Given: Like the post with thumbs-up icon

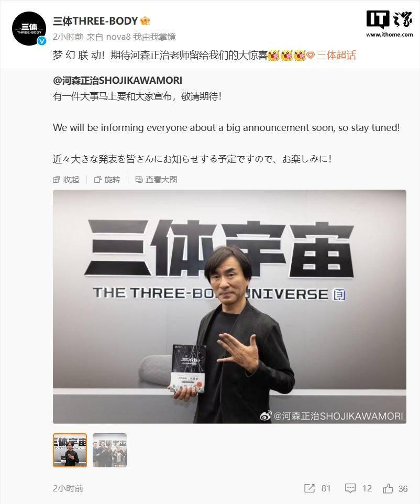Looking at the screenshot, I should (x=388, y=488).
